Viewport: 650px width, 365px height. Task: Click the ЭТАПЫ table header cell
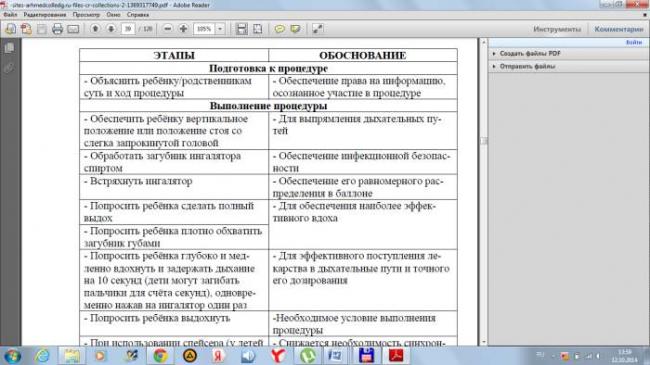[174, 55]
